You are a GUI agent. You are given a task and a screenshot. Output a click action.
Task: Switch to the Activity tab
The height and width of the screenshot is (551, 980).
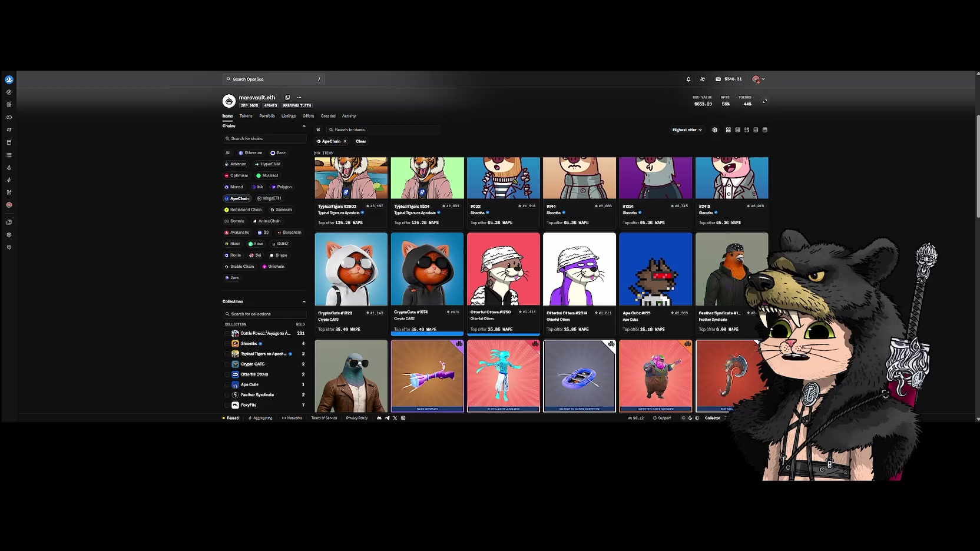pos(349,116)
